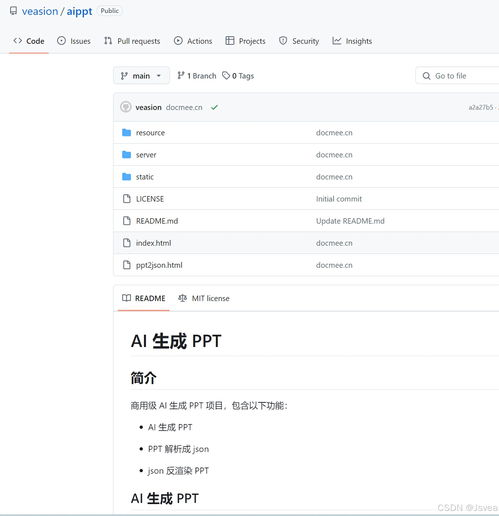Open static row's docmee.cn commit message
Image resolution: width=499 pixels, height=516 pixels.
pos(334,177)
